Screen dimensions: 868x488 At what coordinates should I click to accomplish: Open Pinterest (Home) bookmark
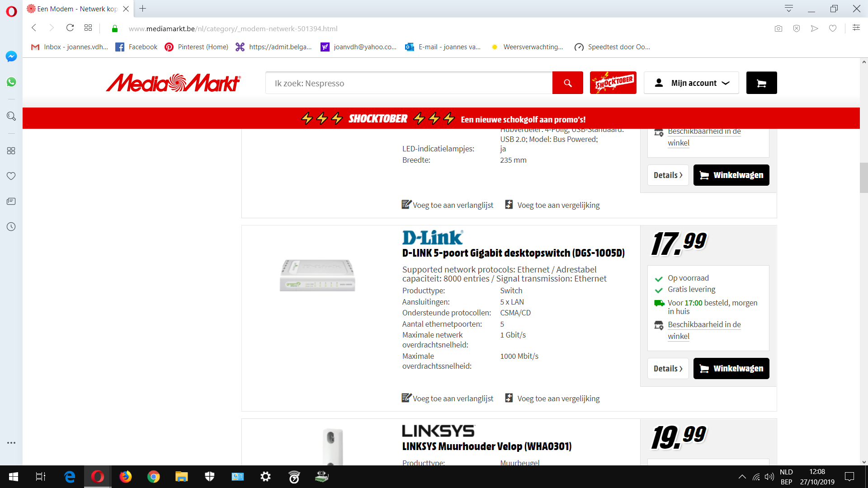(197, 47)
